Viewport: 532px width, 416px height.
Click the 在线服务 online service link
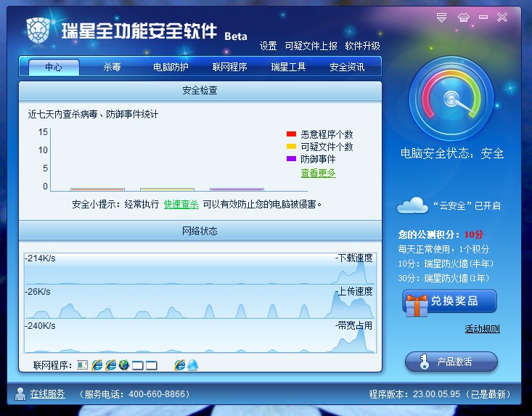click(x=47, y=393)
